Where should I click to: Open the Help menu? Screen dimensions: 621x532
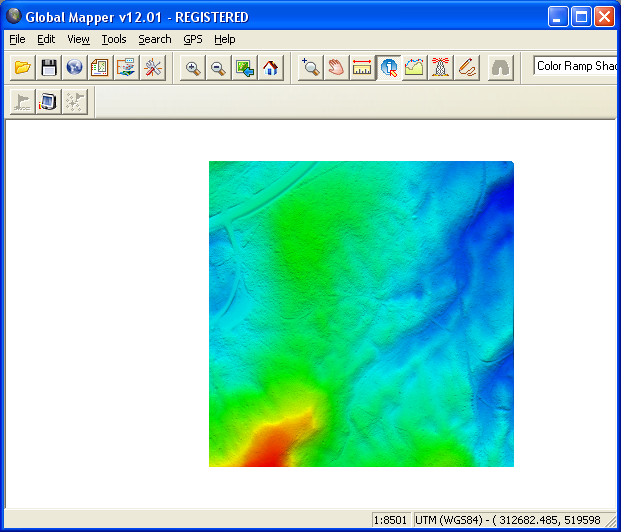(225, 39)
